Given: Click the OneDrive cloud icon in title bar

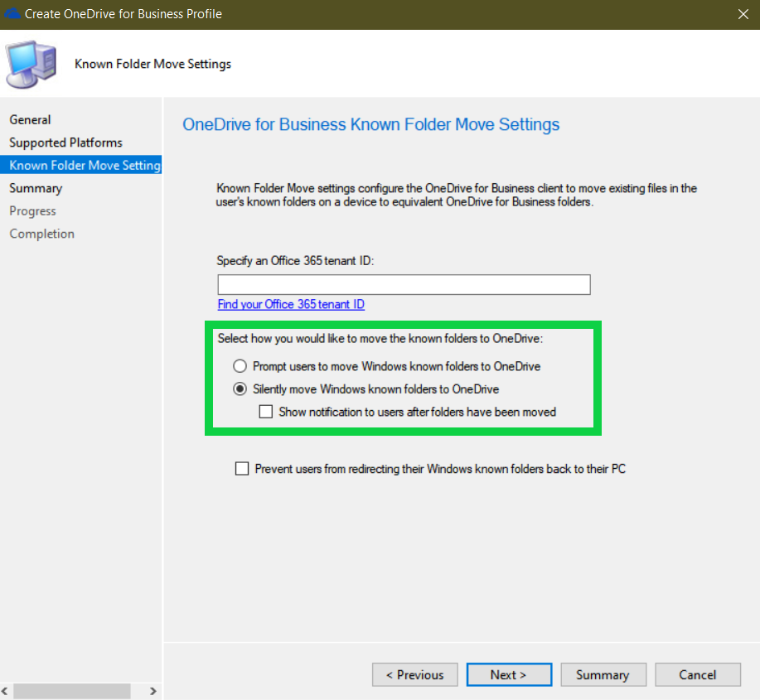Looking at the screenshot, I should pos(12,13).
